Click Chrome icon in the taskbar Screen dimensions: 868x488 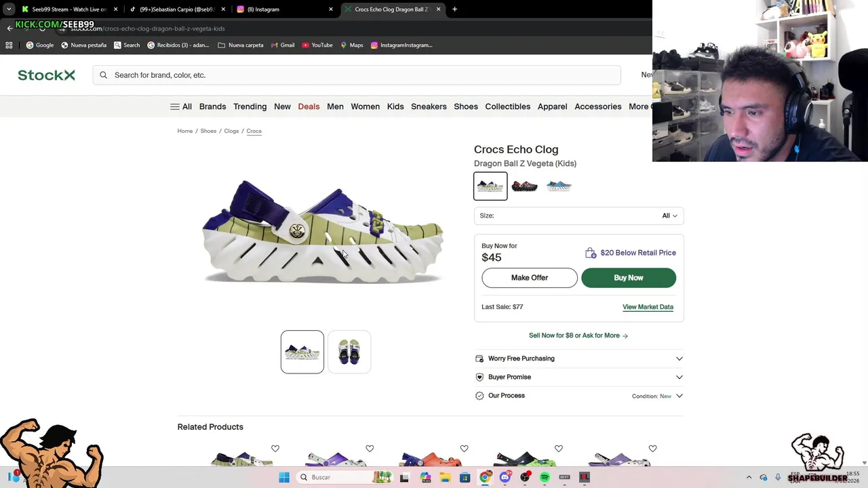485,477
